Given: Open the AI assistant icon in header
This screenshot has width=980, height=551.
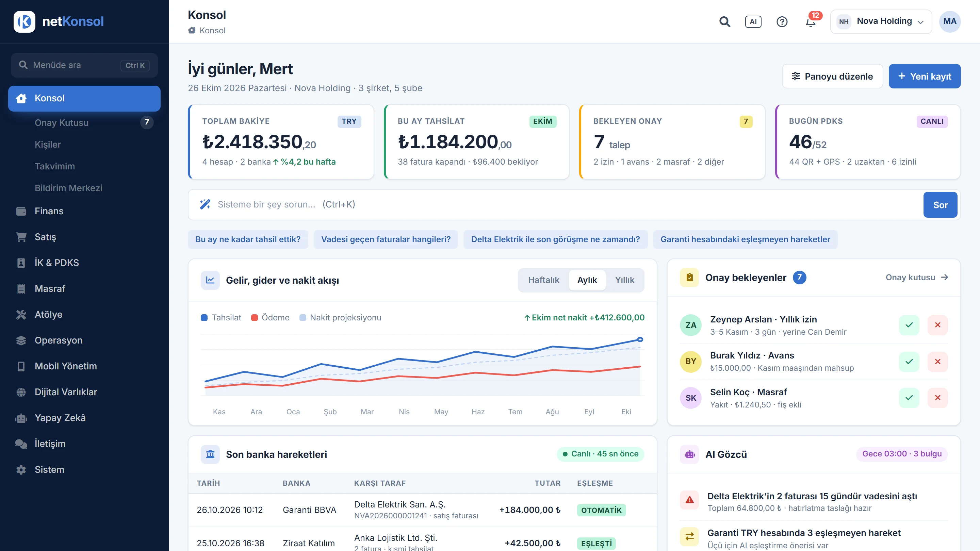Looking at the screenshot, I should 753,22.
